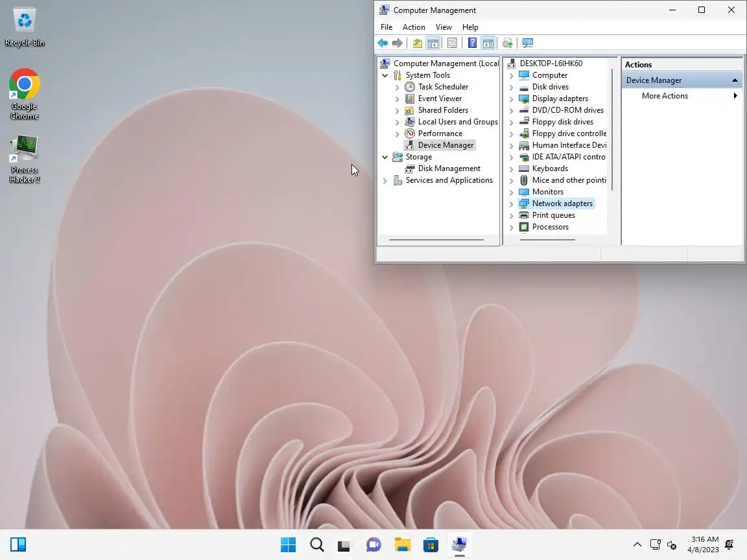Open the File menu
Viewport: 747px width, 560px height.
[x=386, y=27]
